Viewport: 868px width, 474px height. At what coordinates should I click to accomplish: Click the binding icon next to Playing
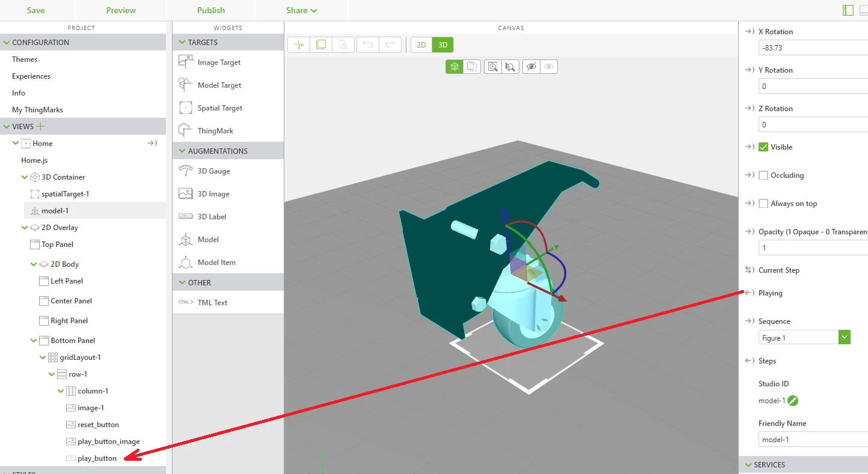pos(749,293)
